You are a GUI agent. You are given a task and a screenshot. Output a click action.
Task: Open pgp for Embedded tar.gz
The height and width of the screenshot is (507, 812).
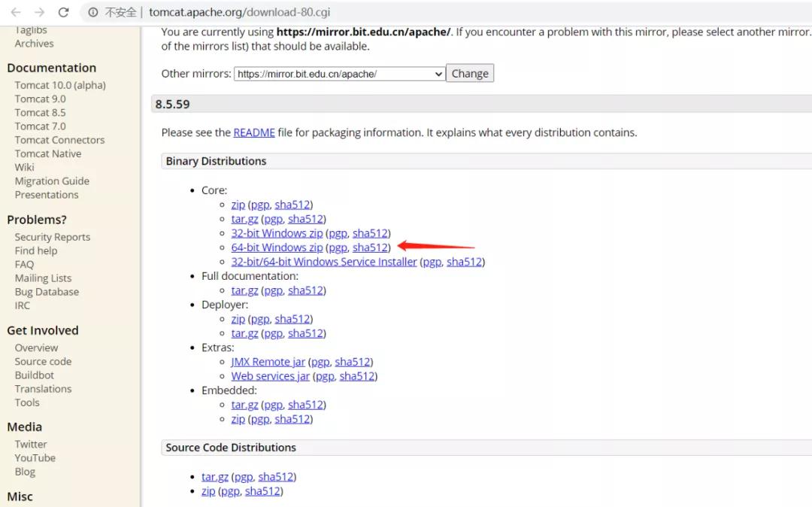pyautogui.click(x=273, y=405)
